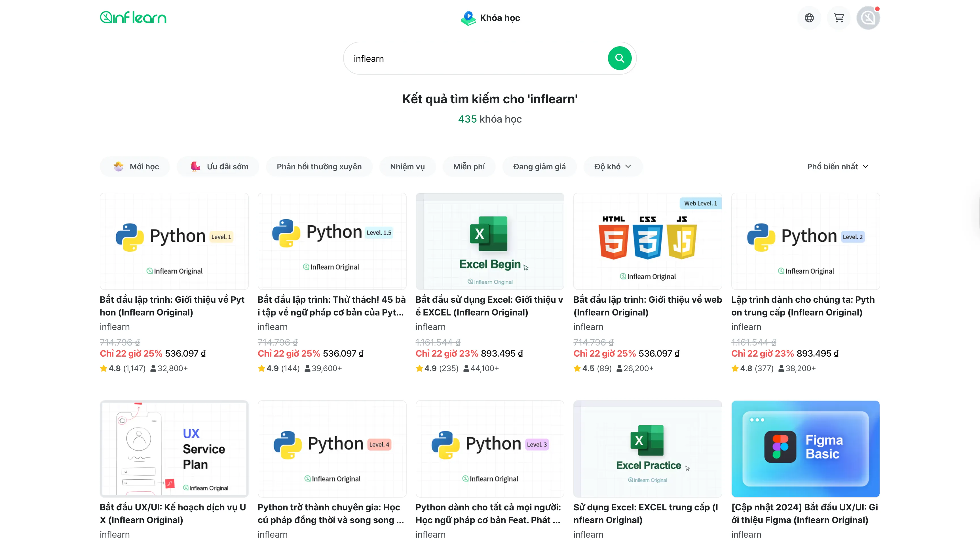Open the Figma Basic course thumbnail
The height and width of the screenshot is (543, 980).
coord(805,448)
